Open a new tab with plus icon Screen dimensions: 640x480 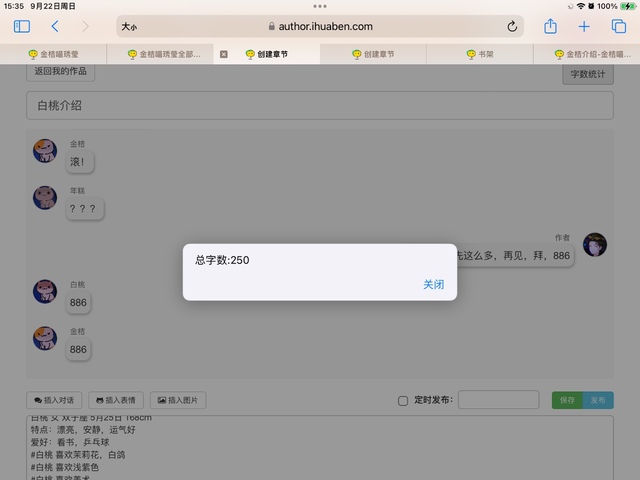coord(584,27)
